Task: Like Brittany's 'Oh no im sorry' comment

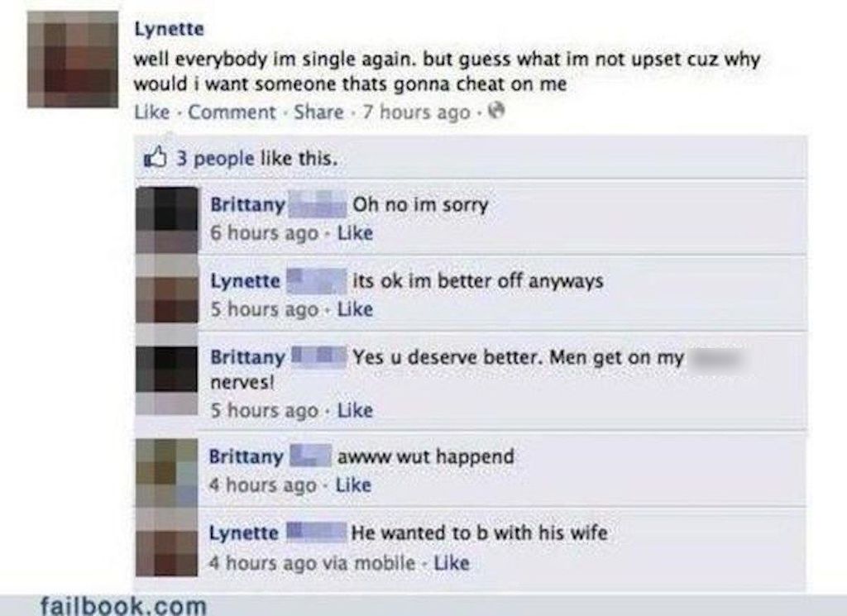Action: click(x=355, y=232)
